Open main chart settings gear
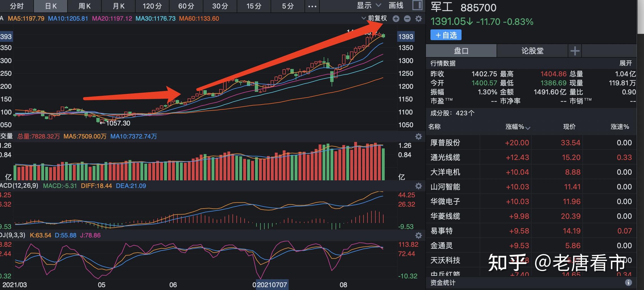 tap(419, 19)
